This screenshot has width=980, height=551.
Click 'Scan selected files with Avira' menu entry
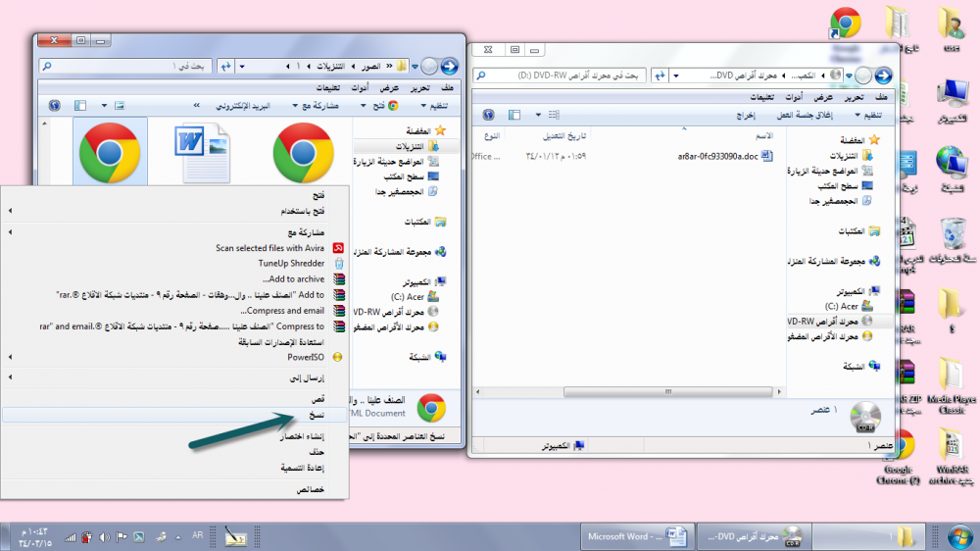[269, 248]
